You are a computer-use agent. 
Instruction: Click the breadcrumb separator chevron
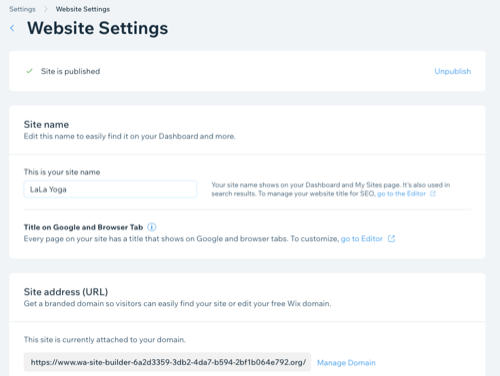(46, 9)
